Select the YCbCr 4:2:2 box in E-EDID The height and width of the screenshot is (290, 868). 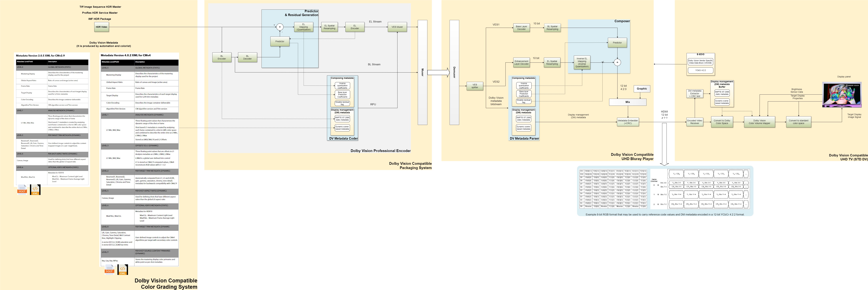[x=700, y=70]
